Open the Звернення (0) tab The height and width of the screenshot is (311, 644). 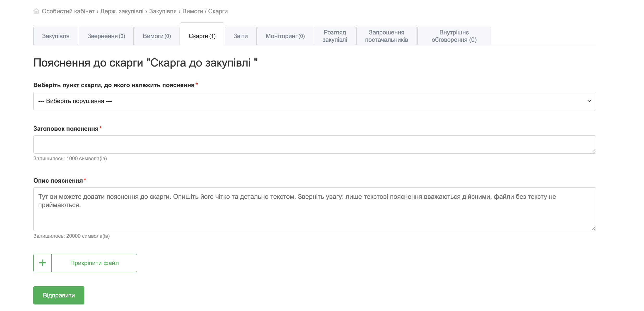(106, 36)
